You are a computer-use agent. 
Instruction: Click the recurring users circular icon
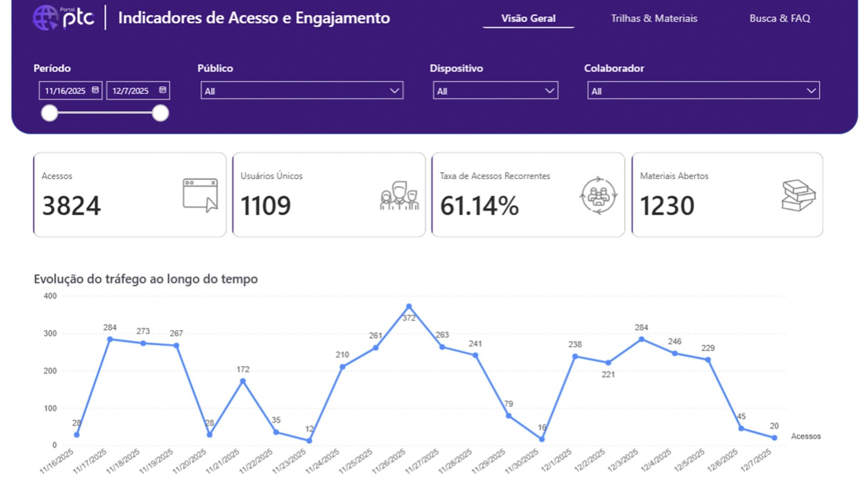[599, 195]
